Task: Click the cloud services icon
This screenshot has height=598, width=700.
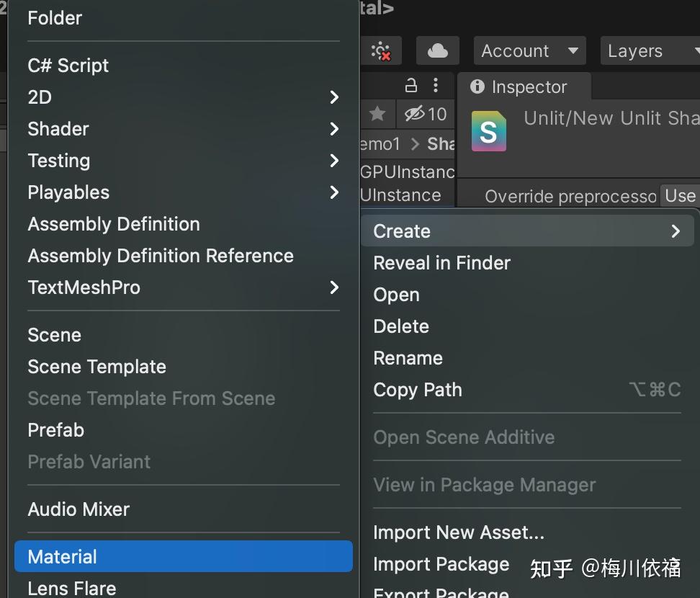Action: (x=437, y=50)
